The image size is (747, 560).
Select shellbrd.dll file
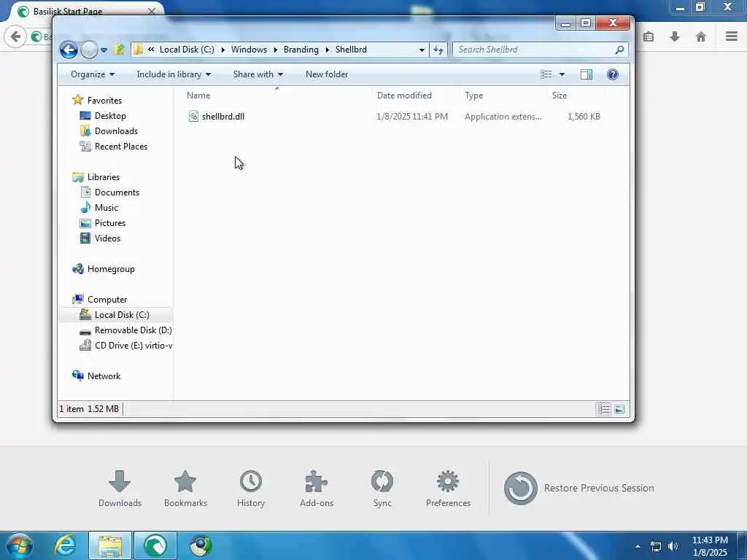coord(223,117)
